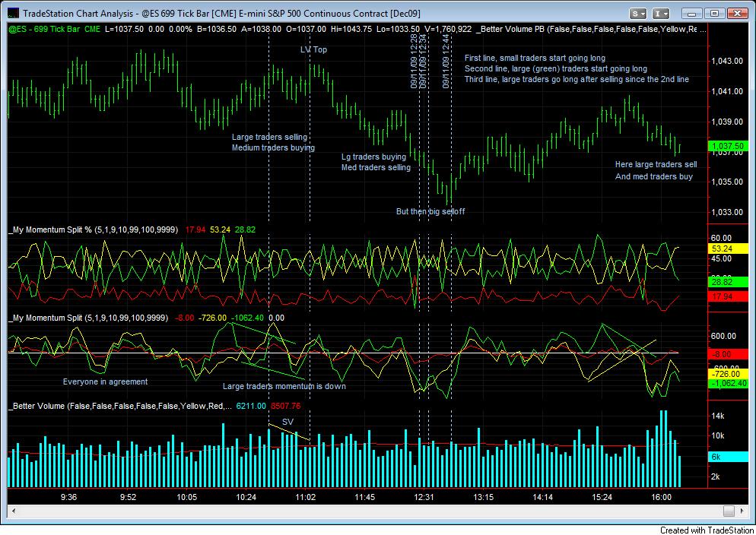
Task: Click the 'Lo=1033.50' status value
Action: pos(399,29)
